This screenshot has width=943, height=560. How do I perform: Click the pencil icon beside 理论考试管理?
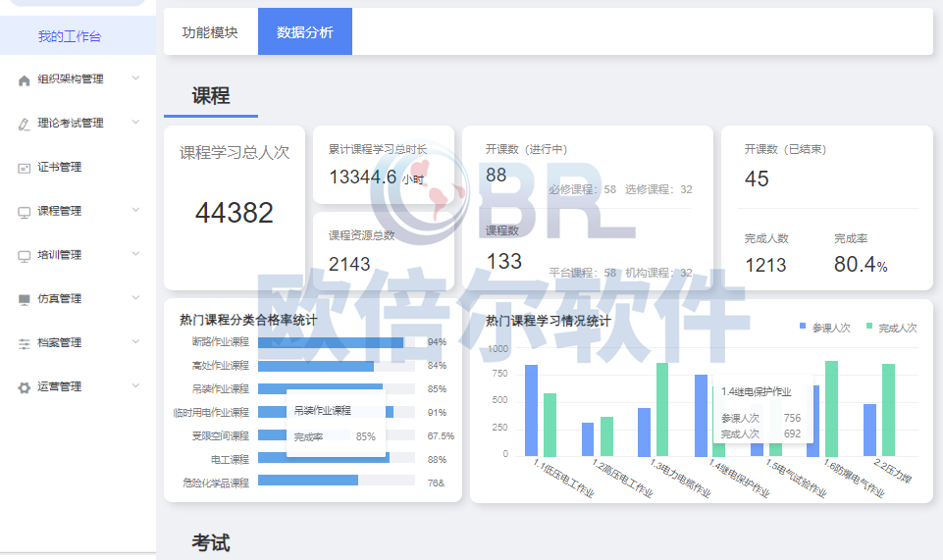click(25, 125)
